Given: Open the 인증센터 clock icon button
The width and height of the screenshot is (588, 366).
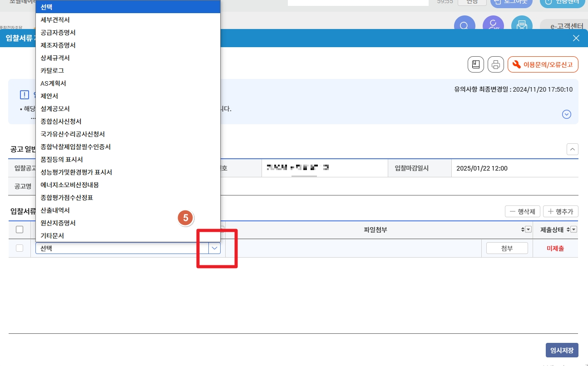Looking at the screenshot, I should 562,2.
